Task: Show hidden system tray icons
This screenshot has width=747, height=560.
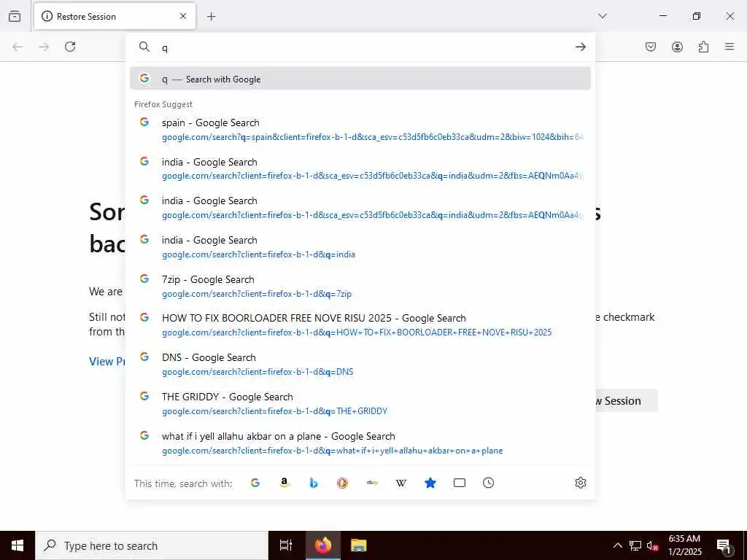Action: click(x=617, y=545)
